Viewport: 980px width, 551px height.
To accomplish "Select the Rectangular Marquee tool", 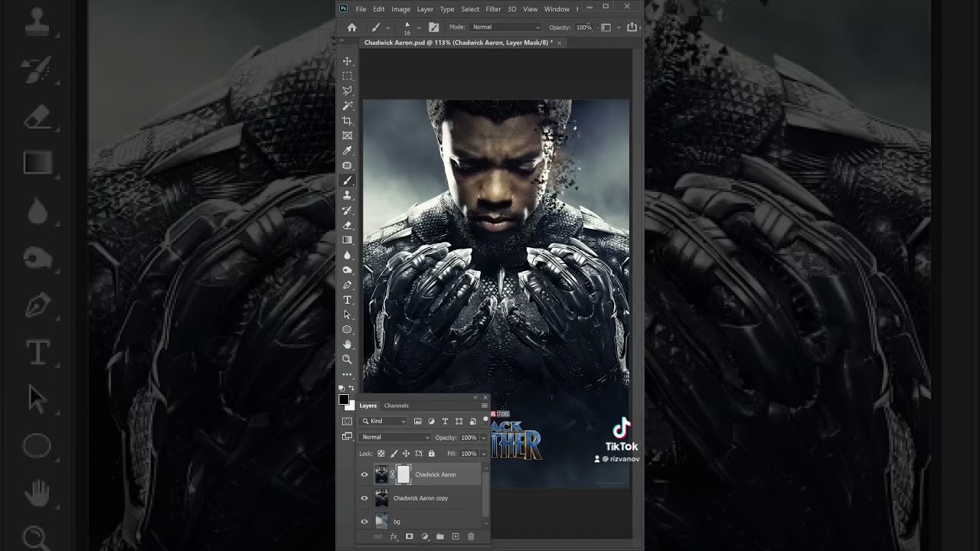I will (347, 76).
